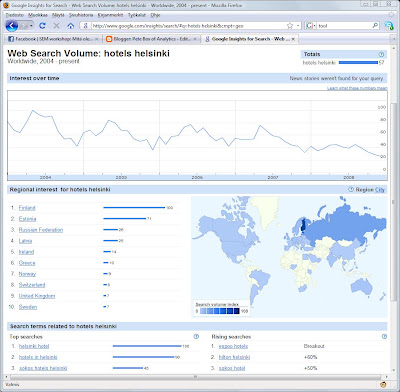Screen dimensions: 400x392
Task: Click the Stop loading X icon
Action: (x=56, y=26)
